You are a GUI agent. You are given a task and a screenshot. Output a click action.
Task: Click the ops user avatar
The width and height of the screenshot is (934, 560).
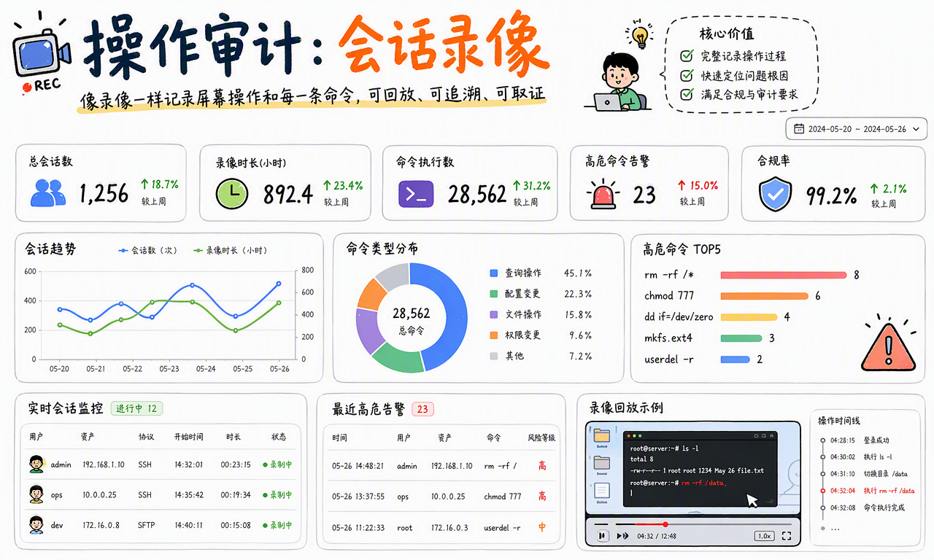(x=36, y=494)
